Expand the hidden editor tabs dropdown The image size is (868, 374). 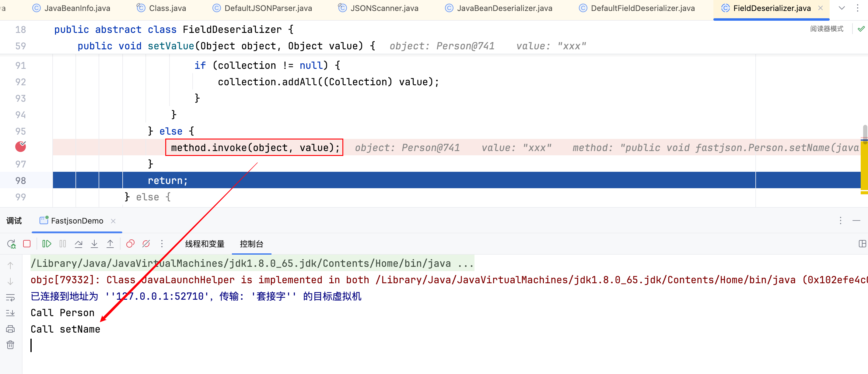point(842,8)
